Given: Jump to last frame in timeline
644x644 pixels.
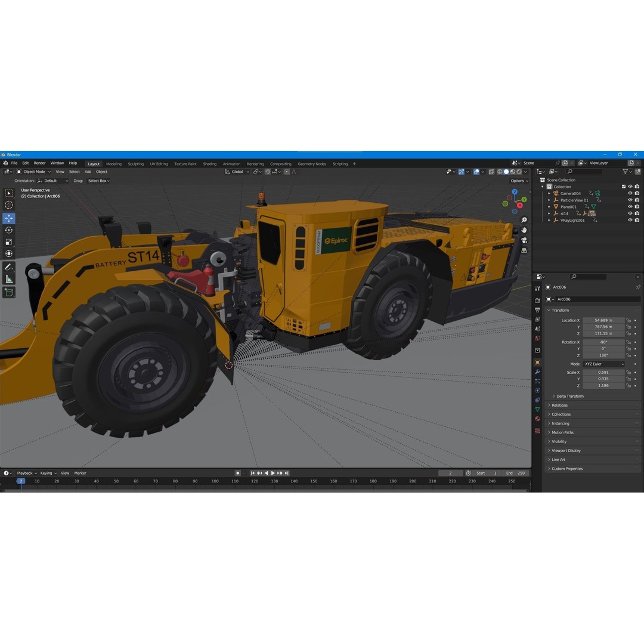Looking at the screenshot, I should (287, 473).
